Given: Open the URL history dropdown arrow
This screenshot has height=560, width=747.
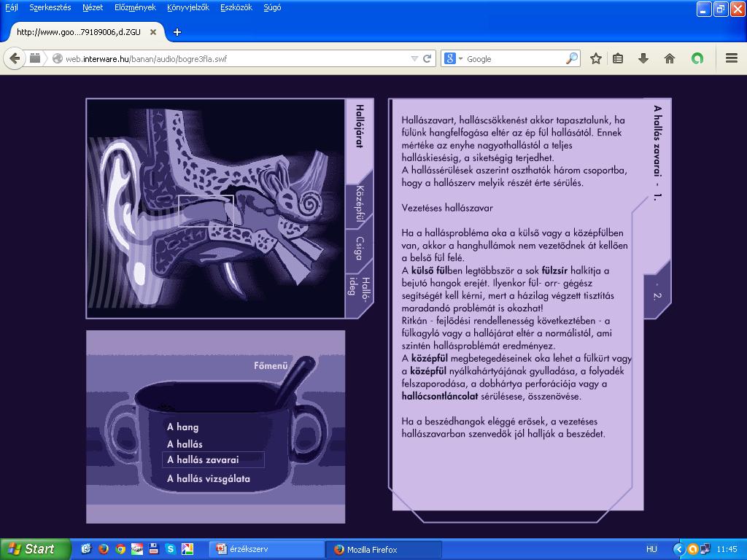Looking at the screenshot, I should (x=414, y=58).
